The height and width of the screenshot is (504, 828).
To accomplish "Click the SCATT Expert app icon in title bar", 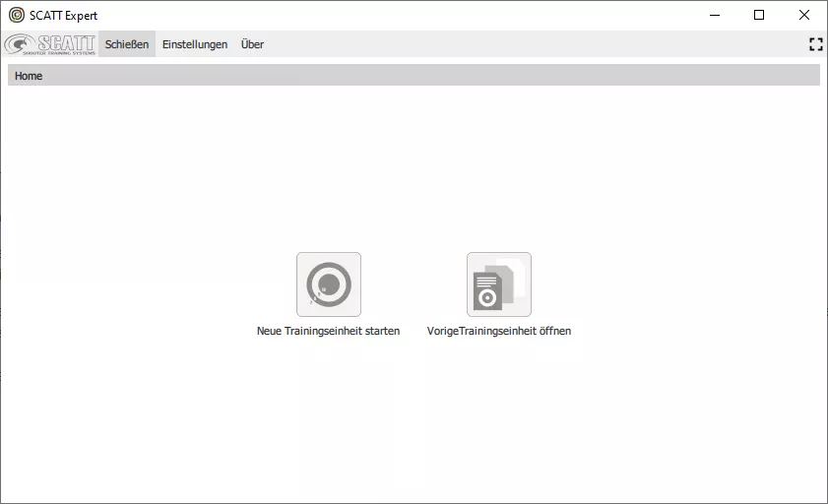I will coord(17,15).
